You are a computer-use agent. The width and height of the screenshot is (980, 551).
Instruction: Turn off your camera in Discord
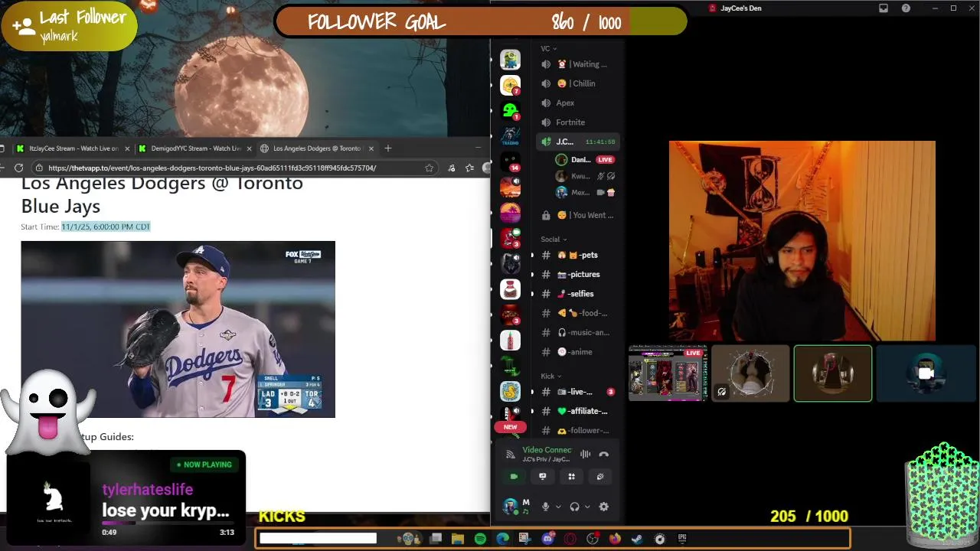(514, 476)
